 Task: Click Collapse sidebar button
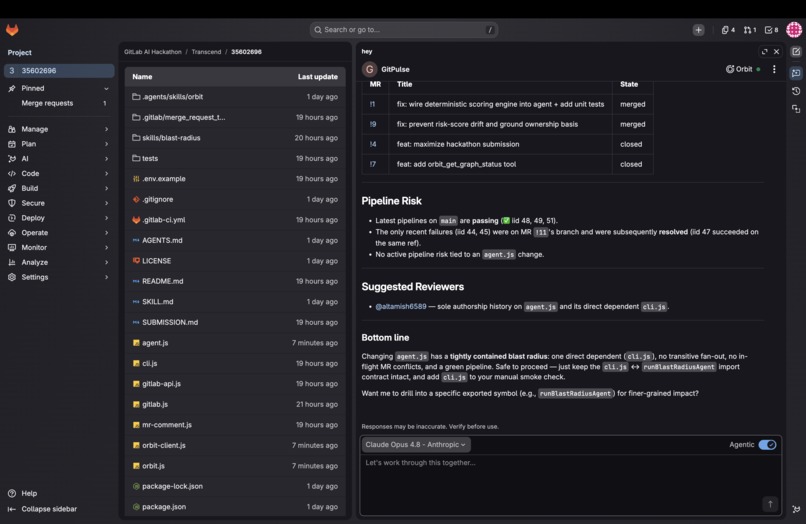pyautogui.click(x=43, y=509)
